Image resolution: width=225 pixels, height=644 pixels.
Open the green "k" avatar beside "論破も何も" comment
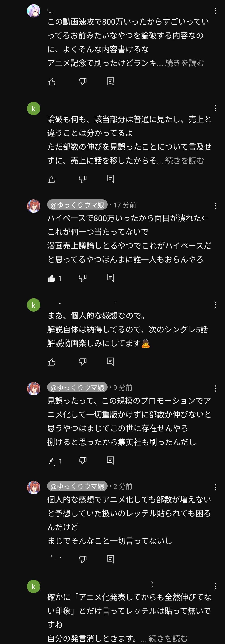pos(34,109)
